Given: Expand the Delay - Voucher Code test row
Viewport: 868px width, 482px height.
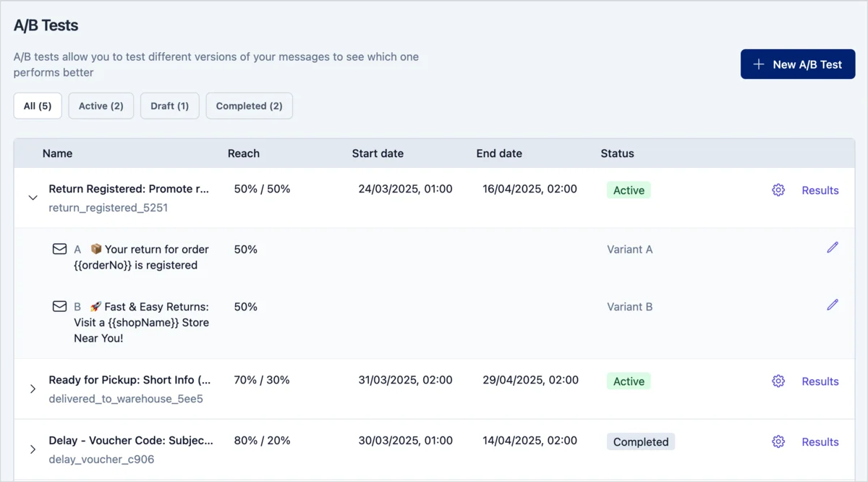Looking at the screenshot, I should (33, 449).
